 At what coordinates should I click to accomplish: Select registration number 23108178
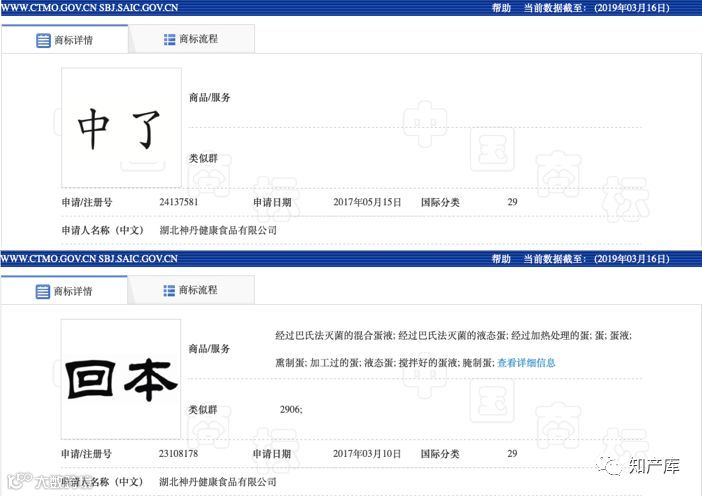click(x=178, y=453)
